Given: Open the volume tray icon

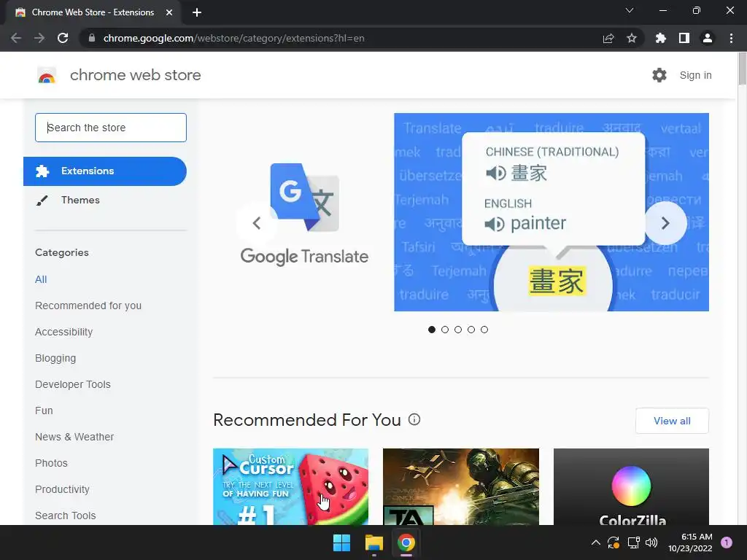Looking at the screenshot, I should [x=651, y=542].
